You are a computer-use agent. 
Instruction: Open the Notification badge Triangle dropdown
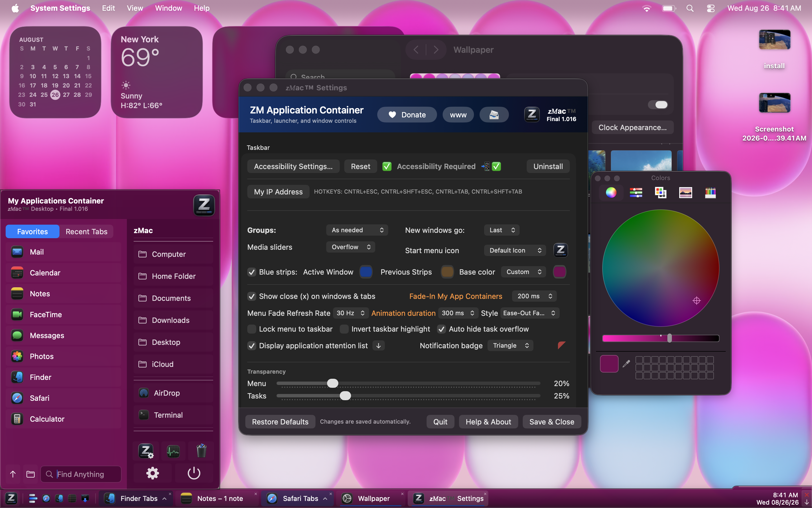click(x=510, y=345)
